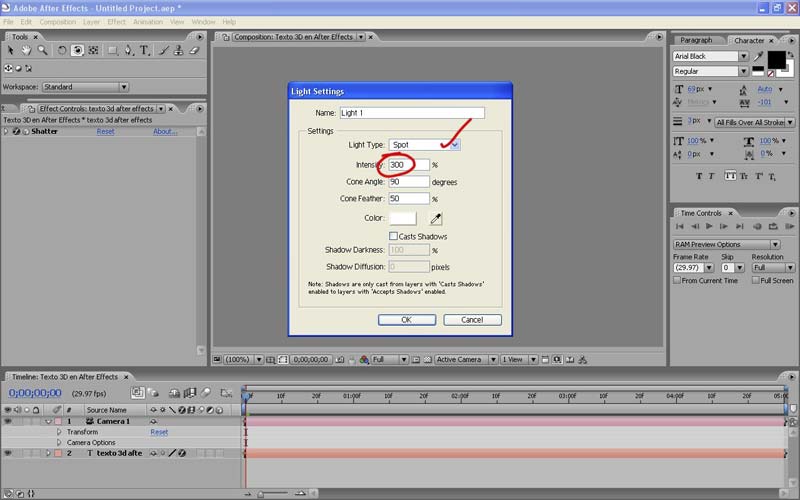The width and height of the screenshot is (800, 500).
Task: Apply Faux Italic in Character panel
Action: point(711,176)
